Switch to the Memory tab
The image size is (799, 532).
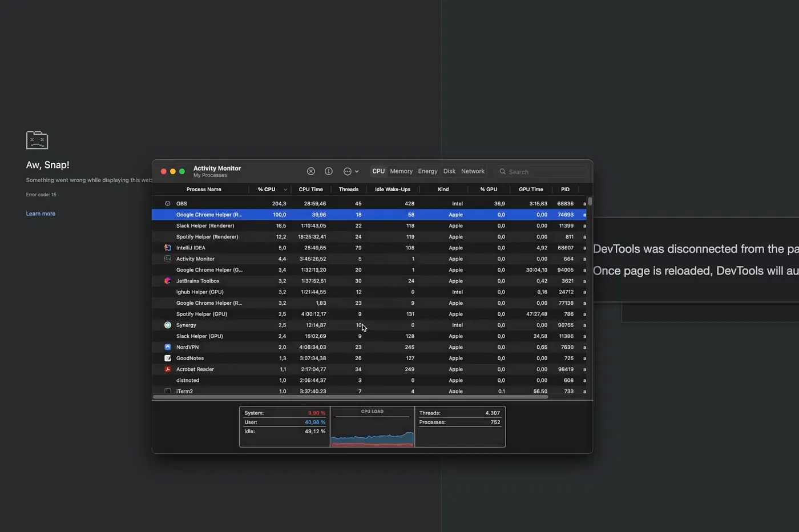coord(401,171)
